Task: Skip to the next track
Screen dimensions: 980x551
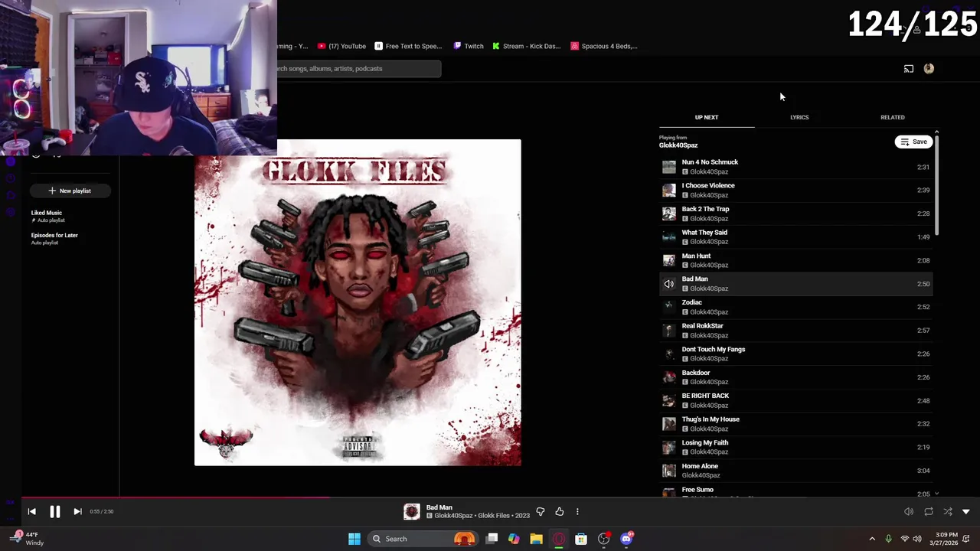Action: pos(77,511)
